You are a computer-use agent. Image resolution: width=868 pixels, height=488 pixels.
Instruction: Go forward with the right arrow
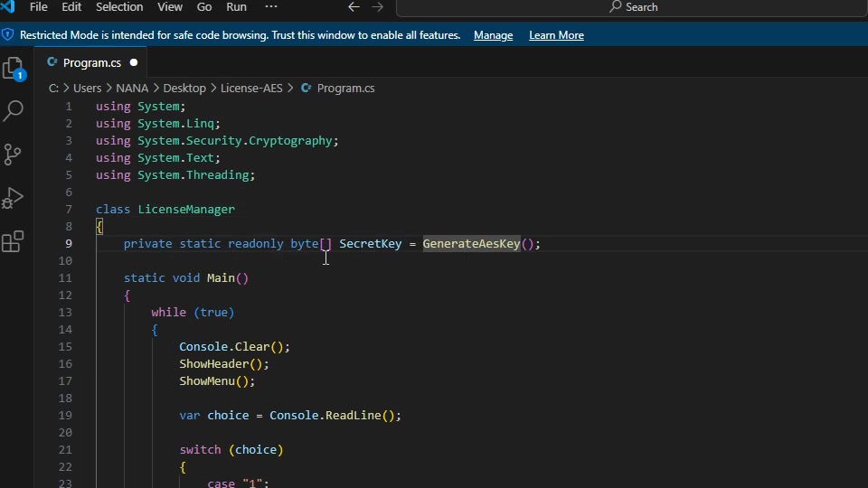378,7
